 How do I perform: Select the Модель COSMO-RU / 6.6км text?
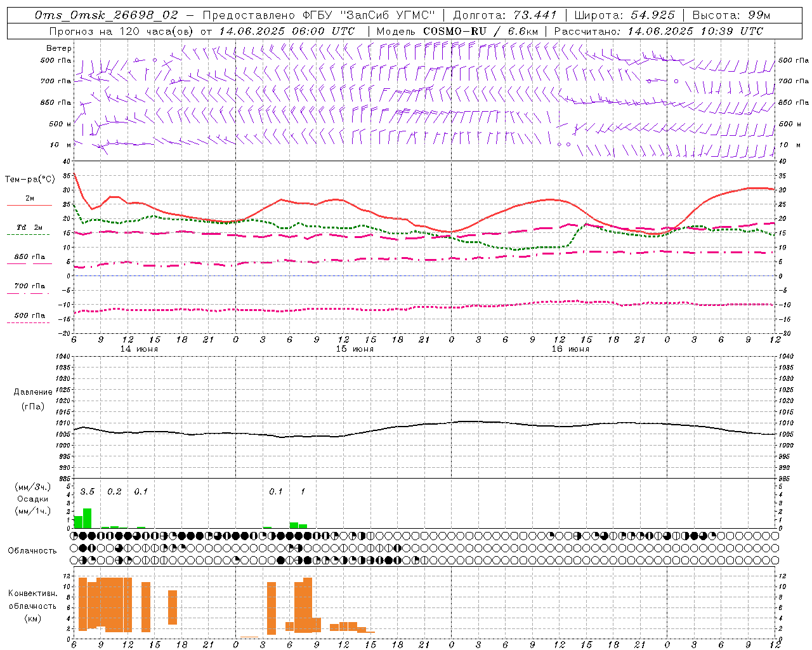click(x=457, y=31)
